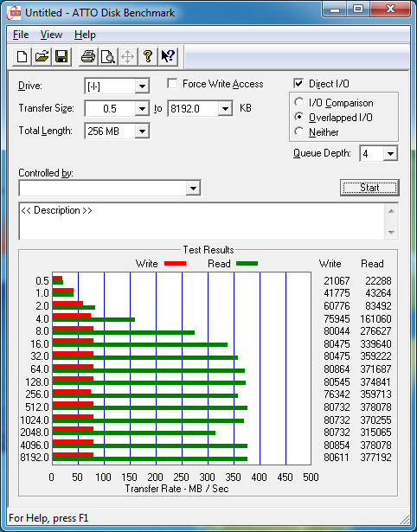
Task: Click the status bar Help text
Action: (48, 518)
